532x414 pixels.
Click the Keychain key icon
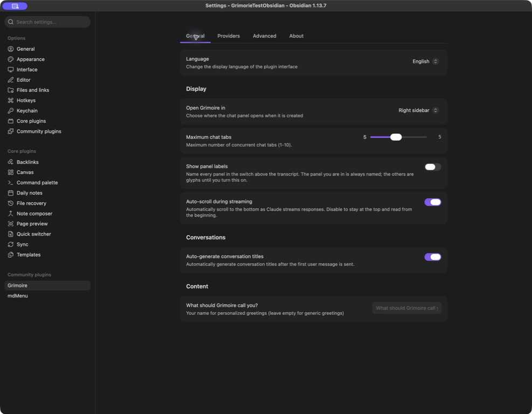pyautogui.click(x=11, y=111)
